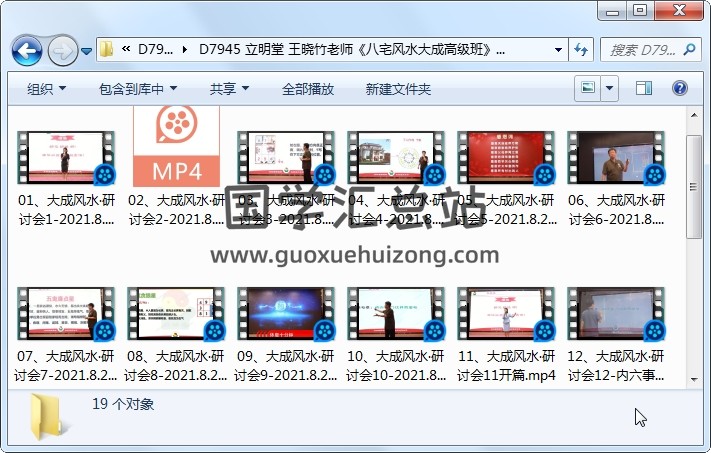
Task: Click the scrollbar down arrow
Action: coord(694,380)
